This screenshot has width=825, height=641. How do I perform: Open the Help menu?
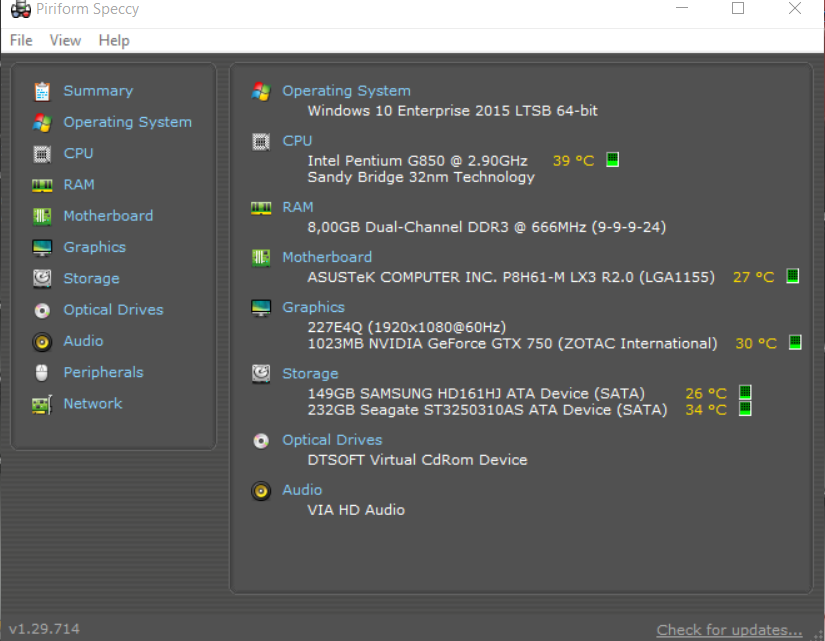114,40
